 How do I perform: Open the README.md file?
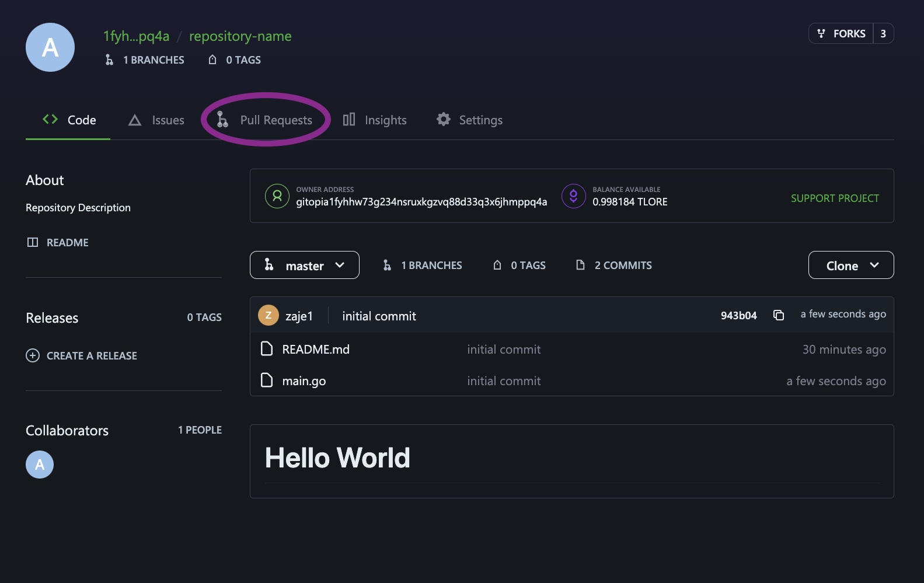pos(316,349)
